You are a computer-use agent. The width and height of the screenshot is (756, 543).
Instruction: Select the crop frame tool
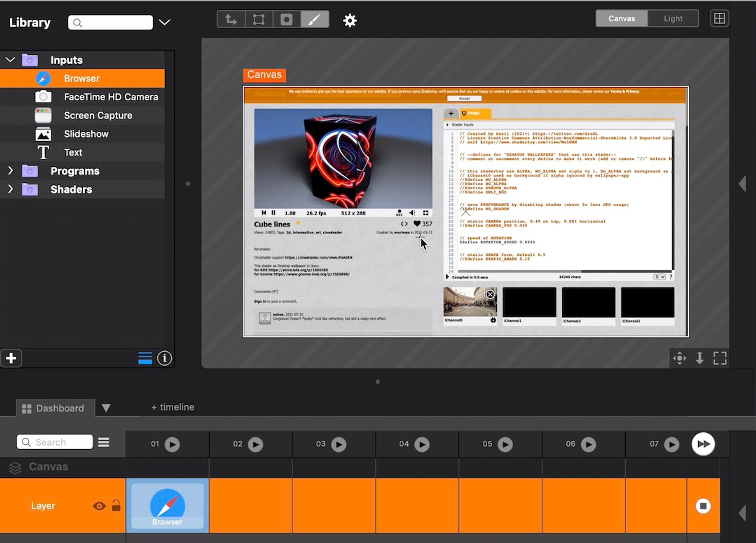pos(259,19)
